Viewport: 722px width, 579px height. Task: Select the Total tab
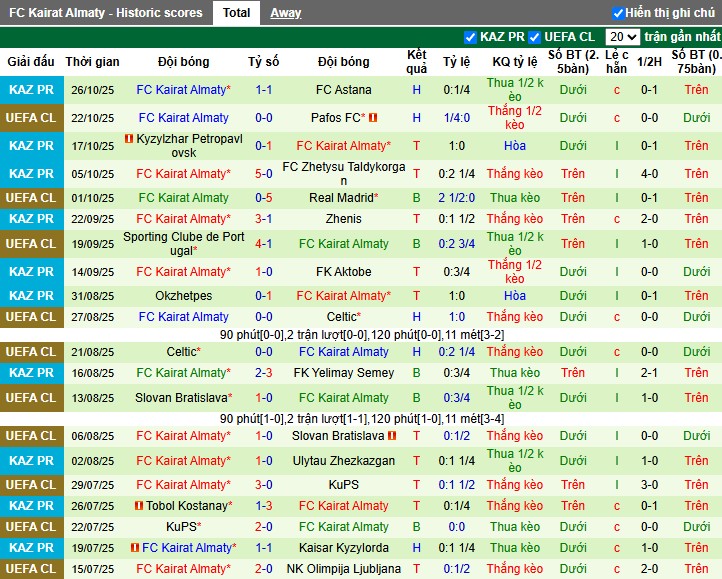236,13
